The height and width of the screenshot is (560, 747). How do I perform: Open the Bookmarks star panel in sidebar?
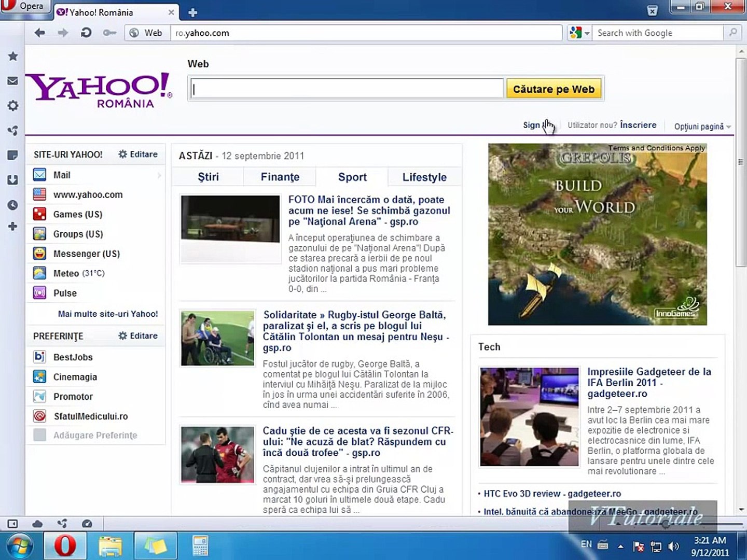[13, 56]
